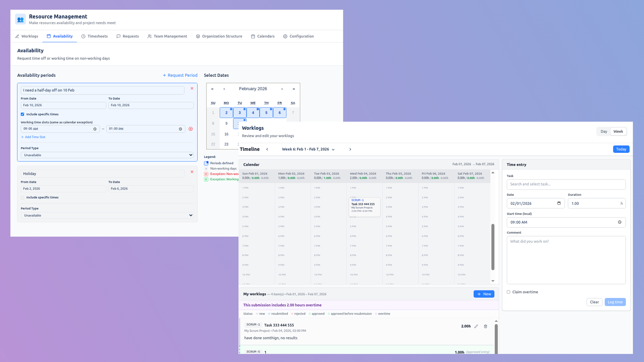644x362 pixels.
Task: Open Configuration via the gear icon
Action: pyautogui.click(x=285, y=36)
